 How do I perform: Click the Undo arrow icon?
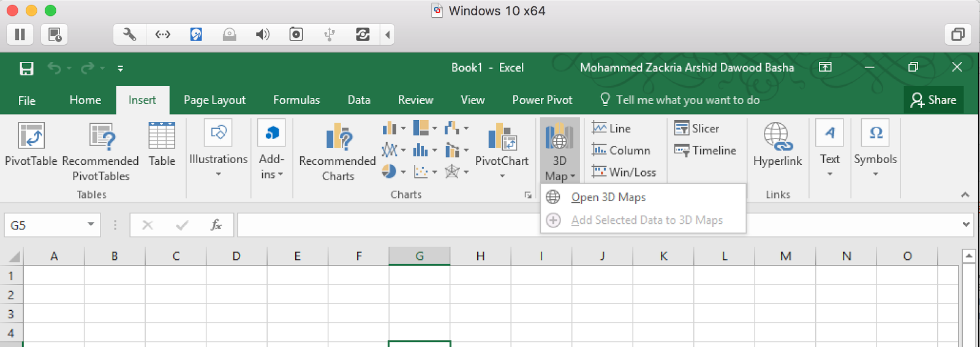tap(55, 68)
